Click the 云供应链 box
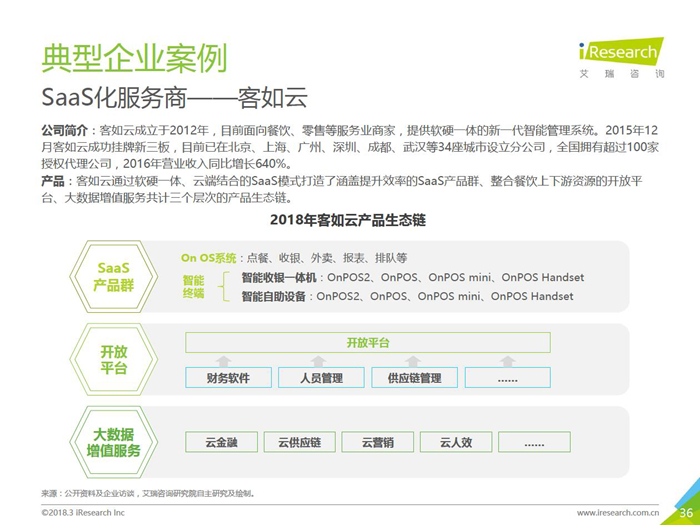This screenshot has width=700, height=525. pyautogui.click(x=300, y=442)
